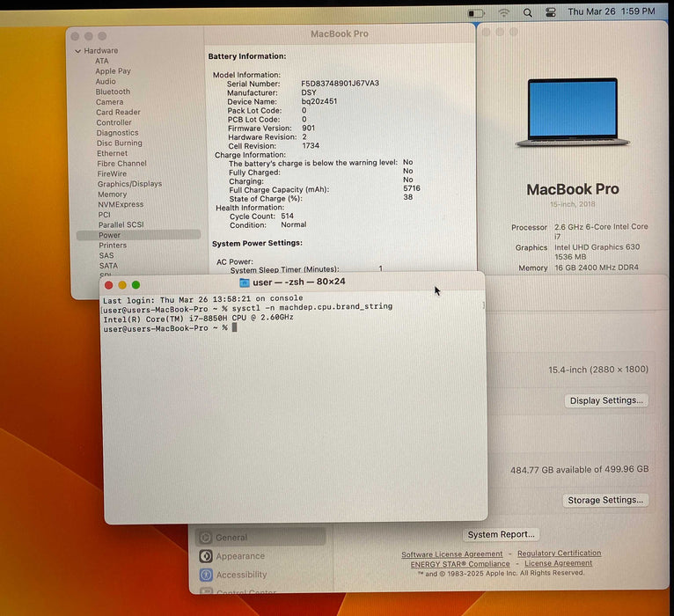Viewport: 674px width, 616px height.
Task: Select General in System Settings sidebar
Action: click(x=260, y=538)
